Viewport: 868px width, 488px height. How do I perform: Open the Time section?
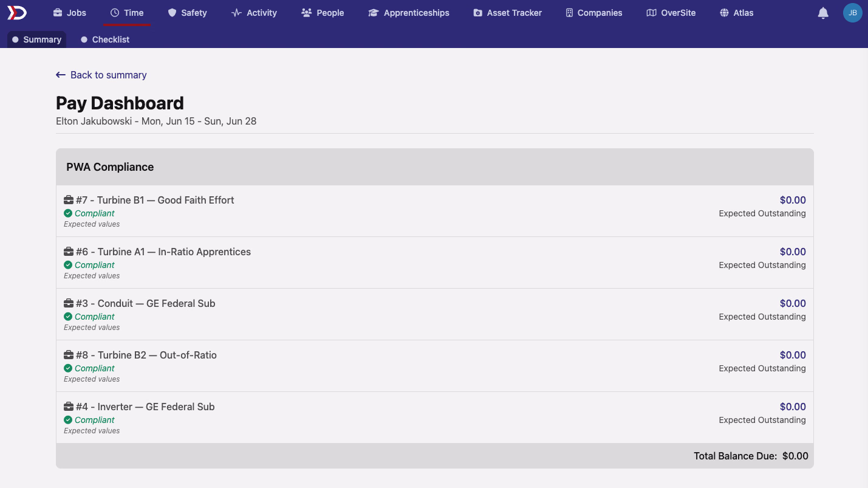127,13
